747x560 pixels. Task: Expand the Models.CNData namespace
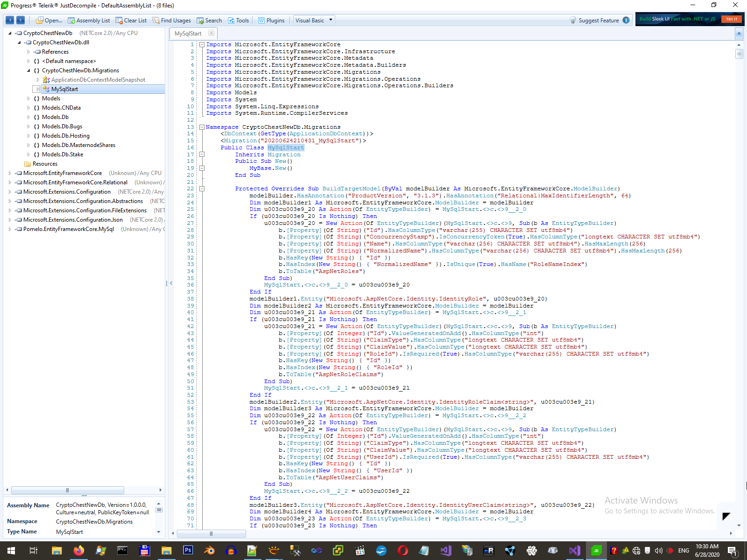[x=28, y=108]
